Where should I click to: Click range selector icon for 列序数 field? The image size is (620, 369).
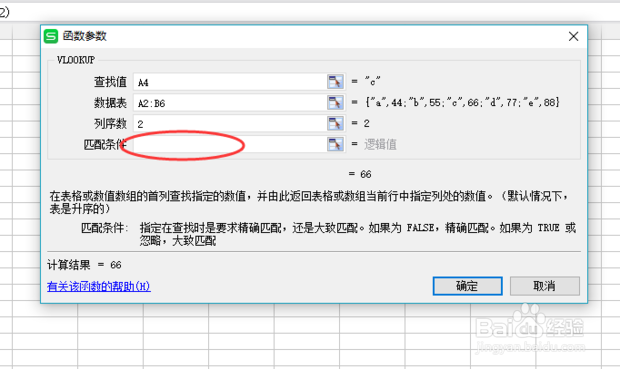pos(335,123)
